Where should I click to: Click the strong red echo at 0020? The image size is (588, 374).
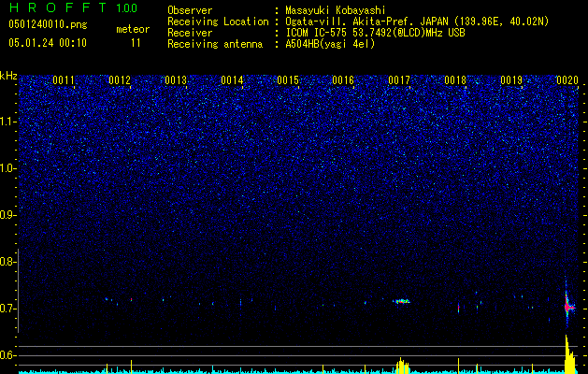click(567, 307)
